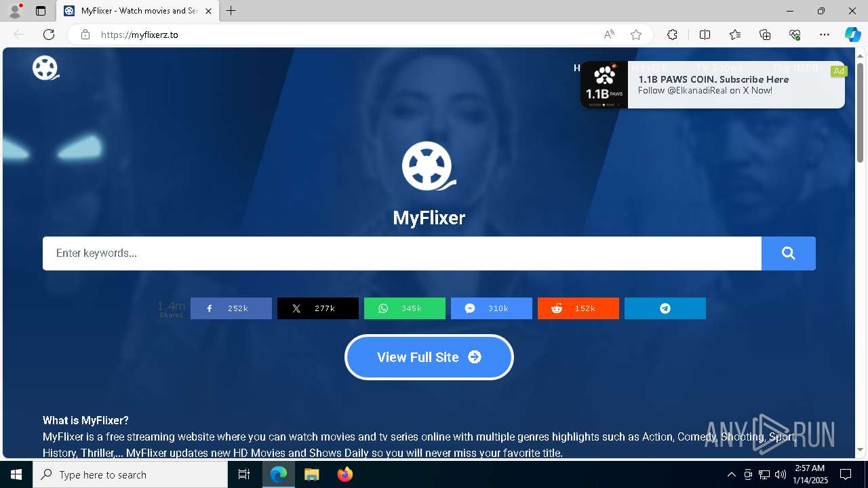
Task: Open the Collections icon
Action: [765, 35]
